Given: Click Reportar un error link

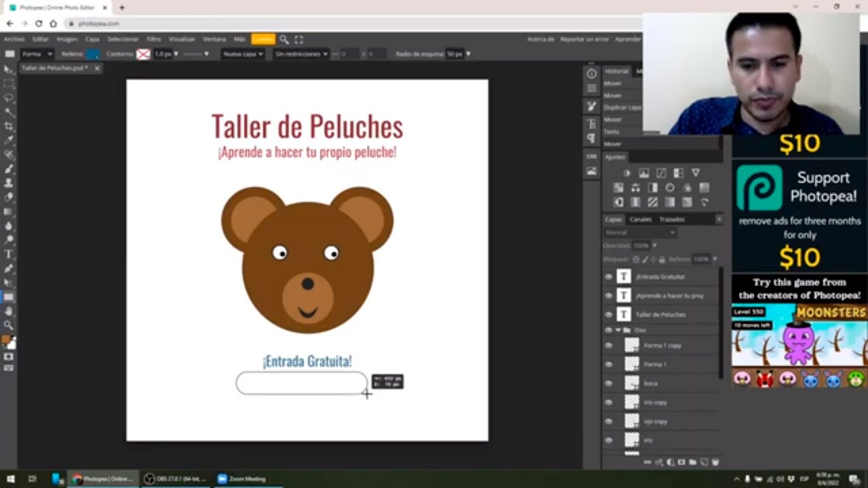Looking at the screenshot, I should coord(585,39).
